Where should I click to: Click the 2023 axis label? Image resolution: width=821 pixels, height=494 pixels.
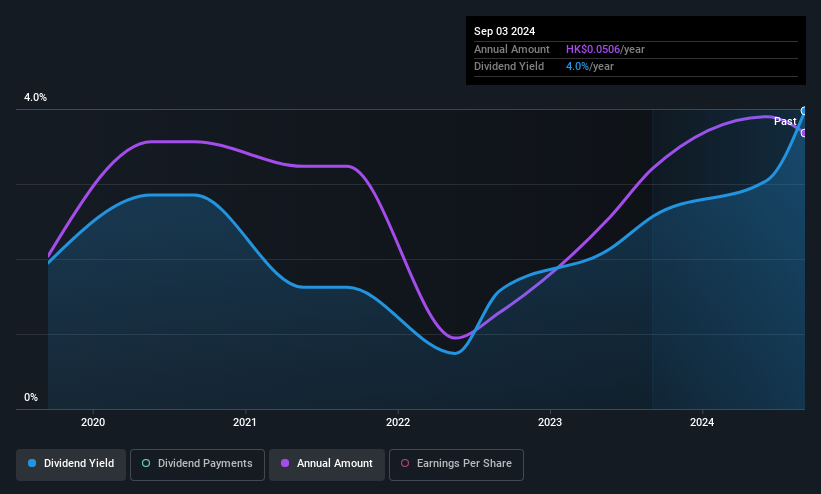550,422
